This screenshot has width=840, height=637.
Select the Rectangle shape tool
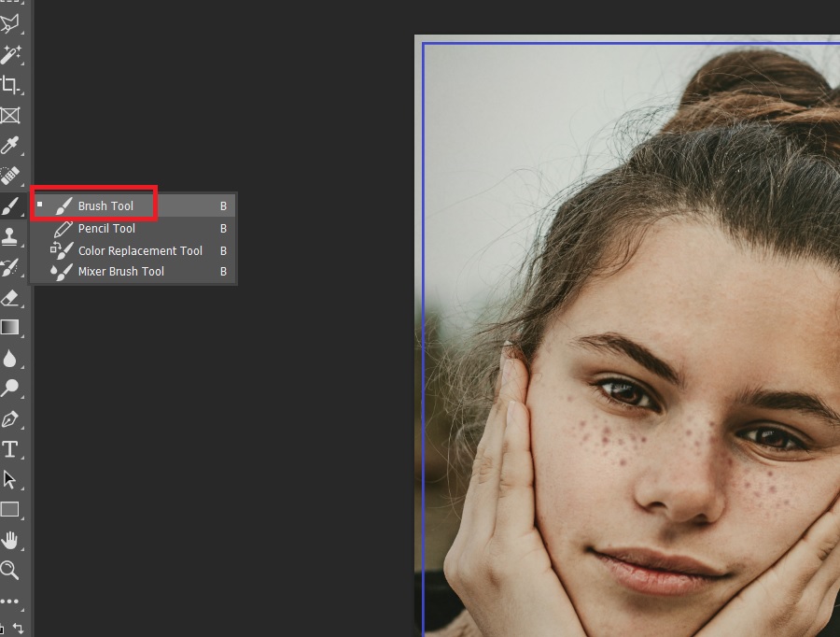point(10,509)
